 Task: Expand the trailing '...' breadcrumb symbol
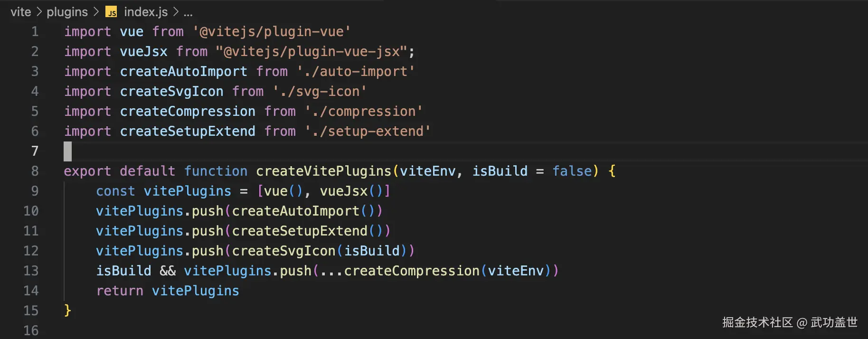[x=188, y=12]
